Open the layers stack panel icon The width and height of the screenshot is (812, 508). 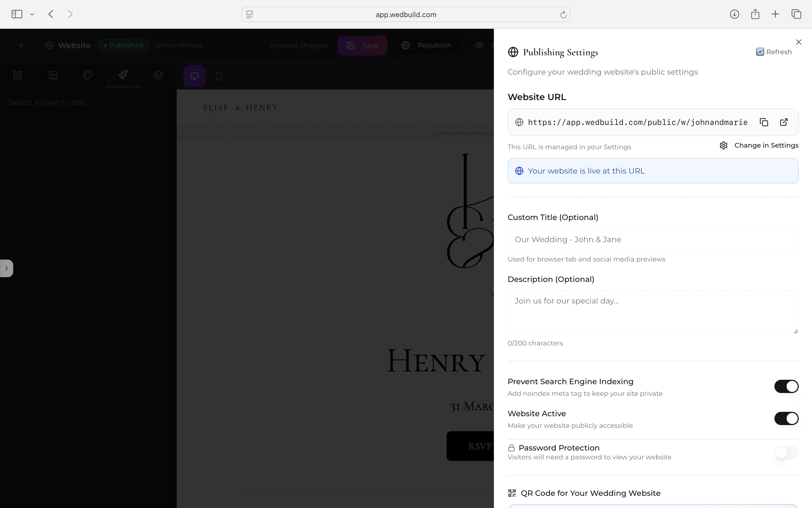[x=159, y=75]
